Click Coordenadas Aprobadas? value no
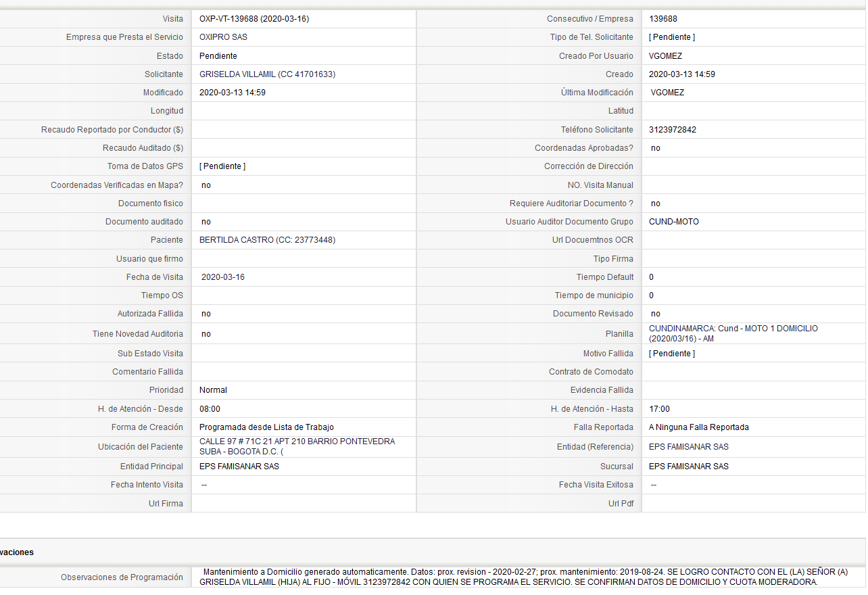 tap(656, 148)
